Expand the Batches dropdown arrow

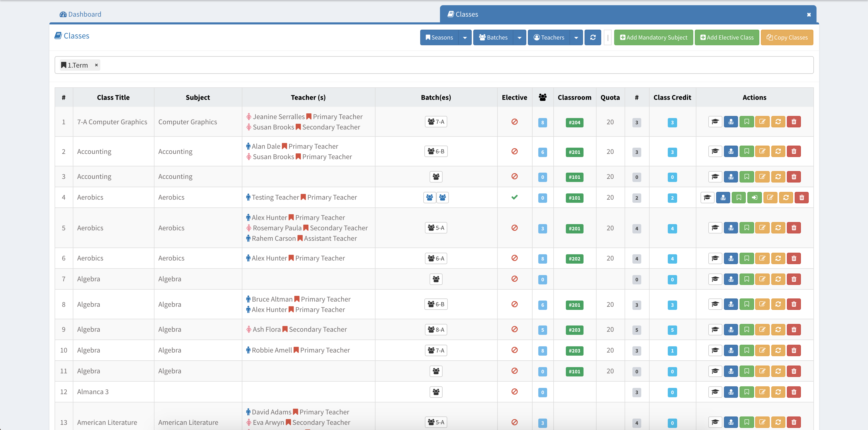click(x=520, y=37)
